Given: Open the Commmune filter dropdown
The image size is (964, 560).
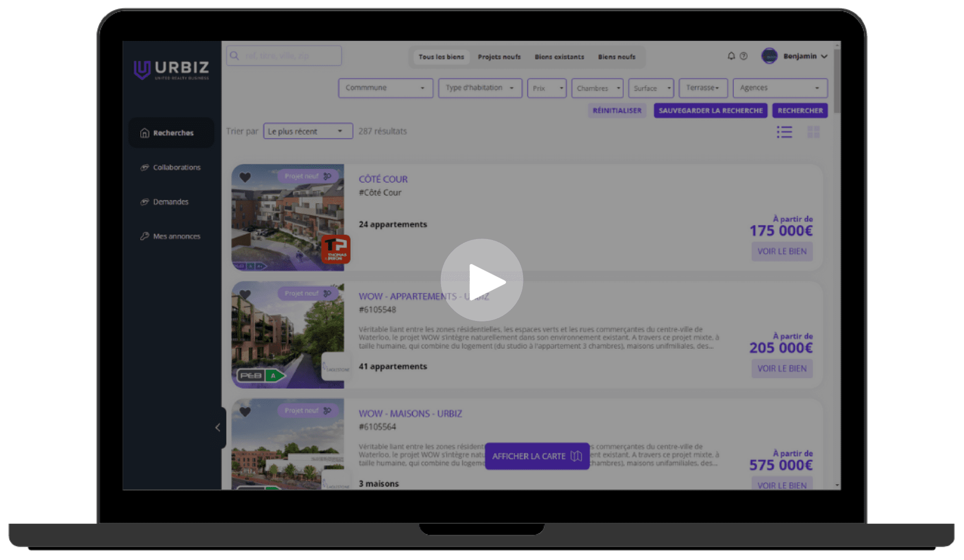Looking at the screenshot, I should pyautogui.click(x=385, y=88).
